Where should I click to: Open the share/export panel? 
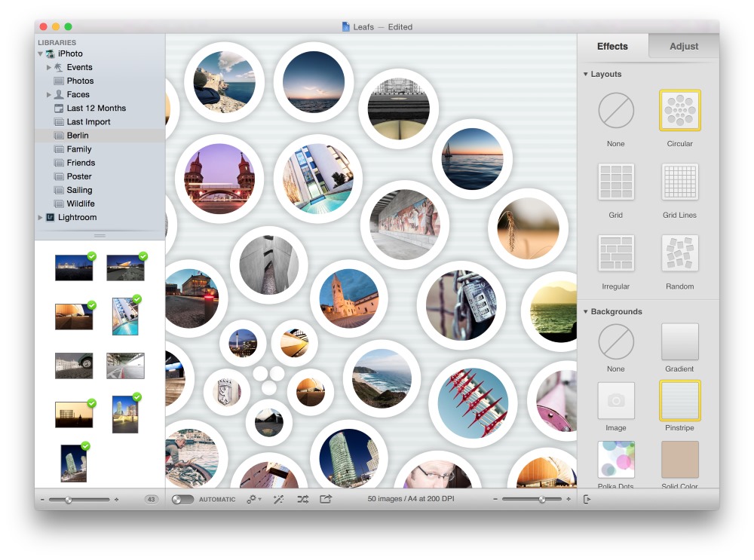325,499
